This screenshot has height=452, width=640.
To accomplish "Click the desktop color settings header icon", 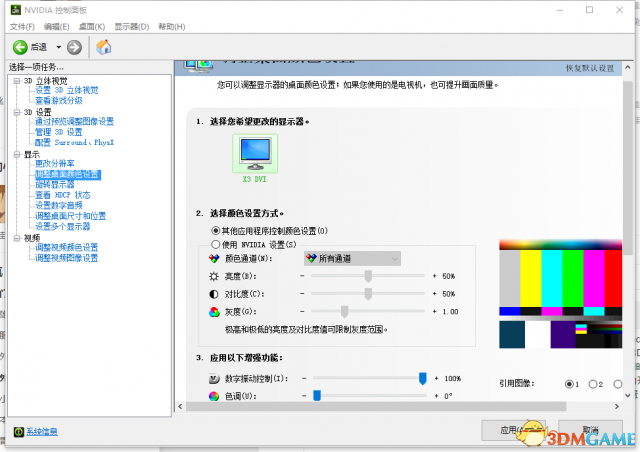I will (198, 66).
